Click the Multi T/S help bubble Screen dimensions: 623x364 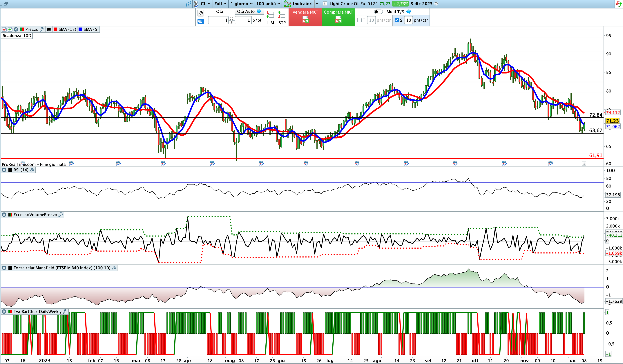pos(409,12)
